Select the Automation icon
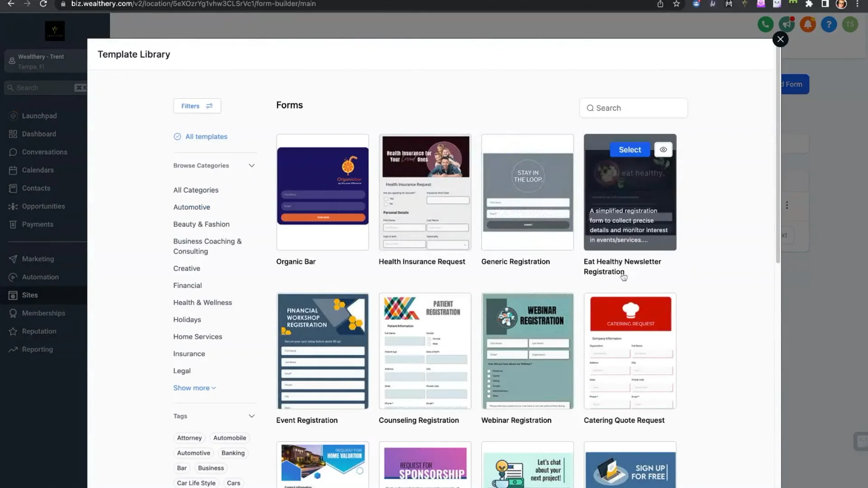 (x=13, y=277)
